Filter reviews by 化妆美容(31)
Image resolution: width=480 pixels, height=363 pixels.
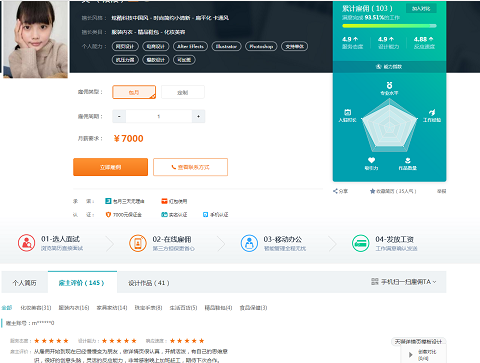(x=36, y=307)
